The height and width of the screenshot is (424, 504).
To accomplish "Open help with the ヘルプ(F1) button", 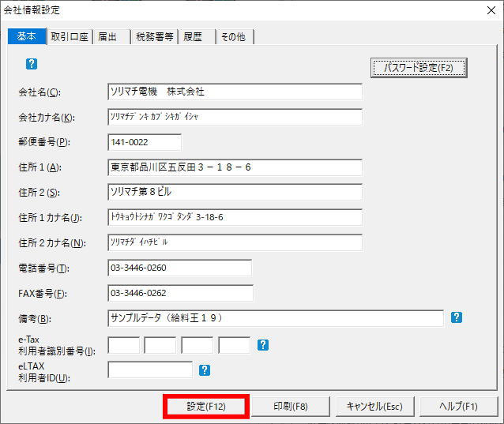I will [x=459, y=407].
